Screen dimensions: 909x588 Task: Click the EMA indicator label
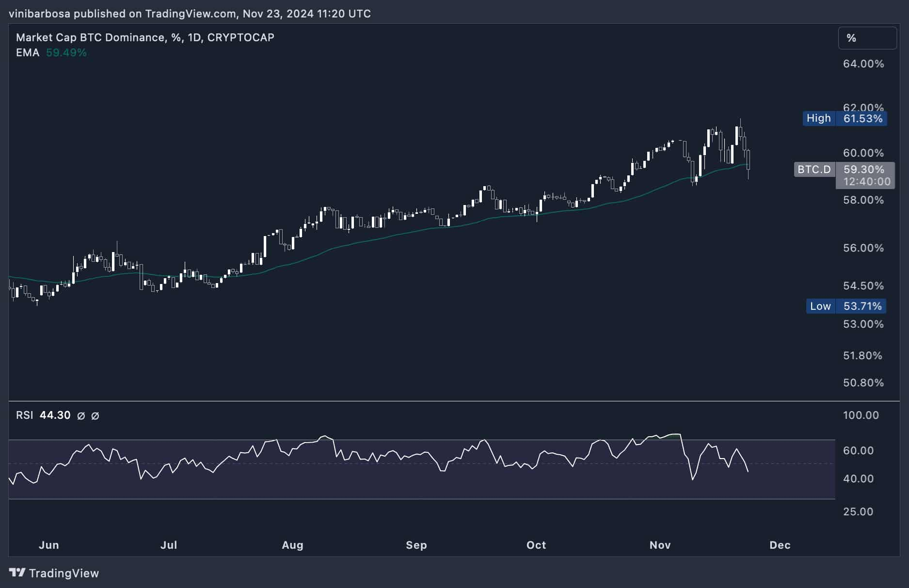[x=28, y=53]
